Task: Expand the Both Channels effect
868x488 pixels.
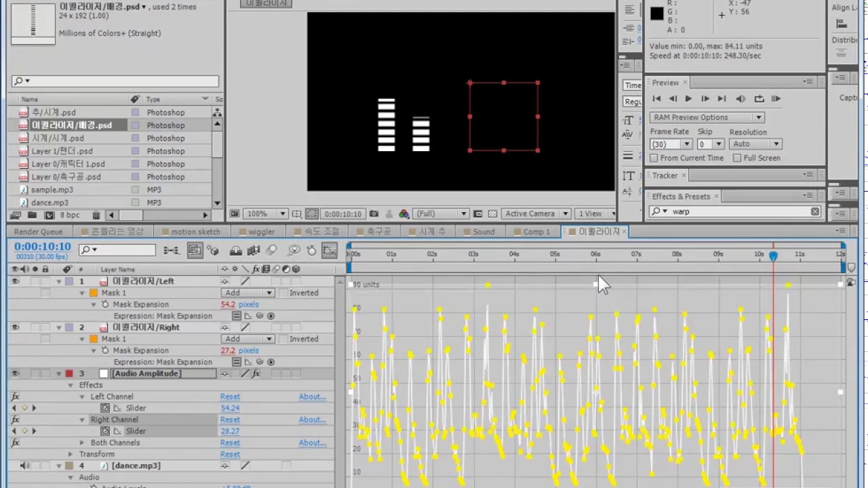Action: pyautogui.click(x=82, y=443)
